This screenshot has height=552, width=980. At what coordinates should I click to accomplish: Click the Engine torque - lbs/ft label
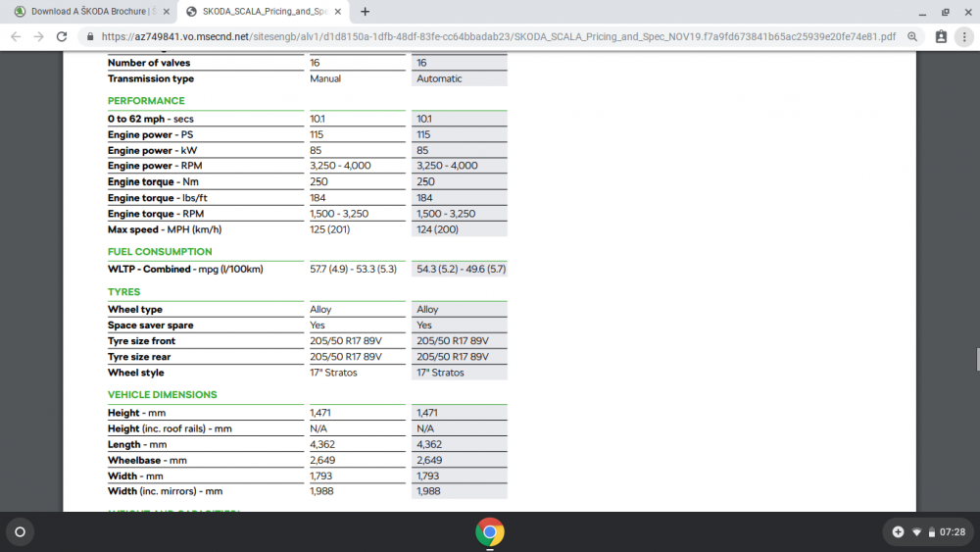[157, 197]
